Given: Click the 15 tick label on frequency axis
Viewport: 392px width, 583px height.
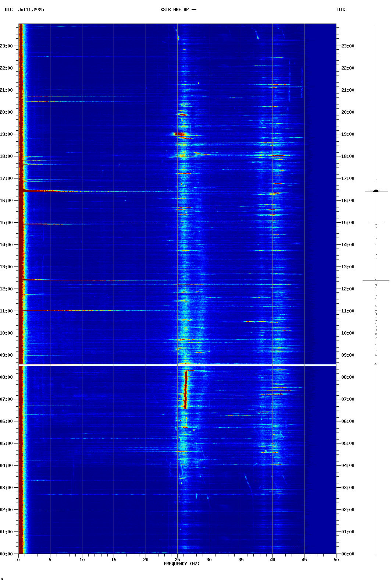Looking at the screenshot, I should (x=114, y=559).
